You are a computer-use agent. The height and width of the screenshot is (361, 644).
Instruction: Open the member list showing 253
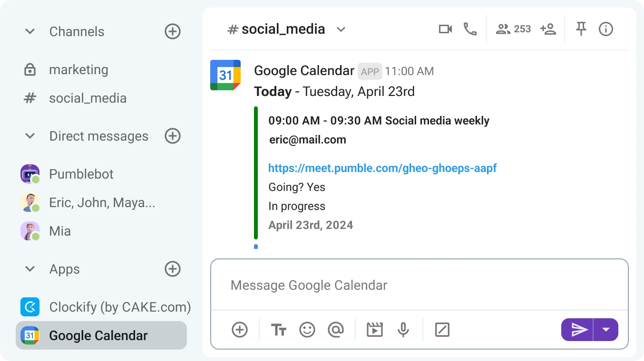pos(513,29)
